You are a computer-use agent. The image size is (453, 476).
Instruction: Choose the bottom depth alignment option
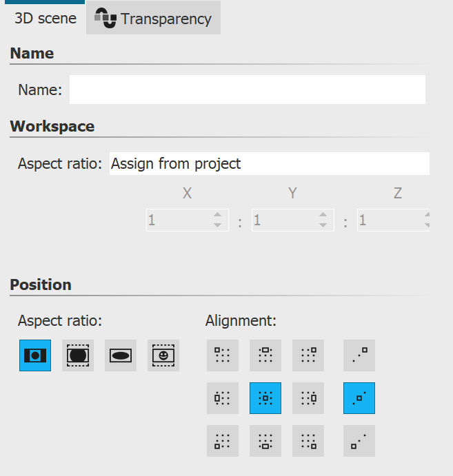tap(359, 441)
